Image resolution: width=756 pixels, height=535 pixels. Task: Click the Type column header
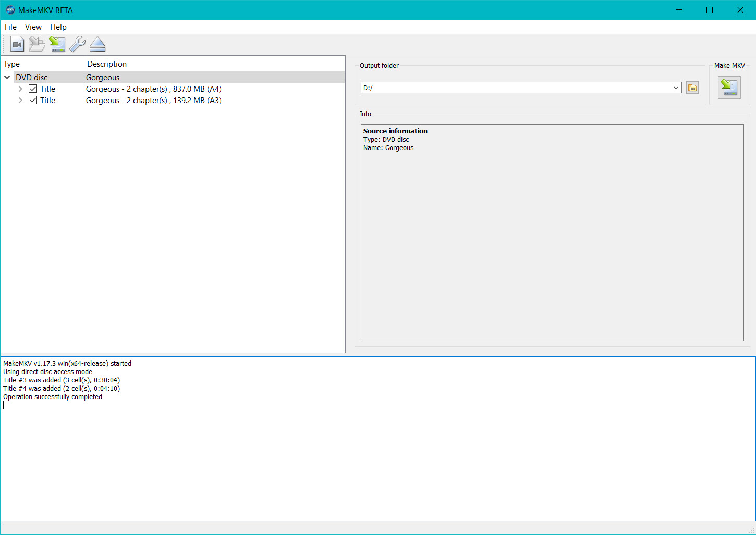(42, 64)
